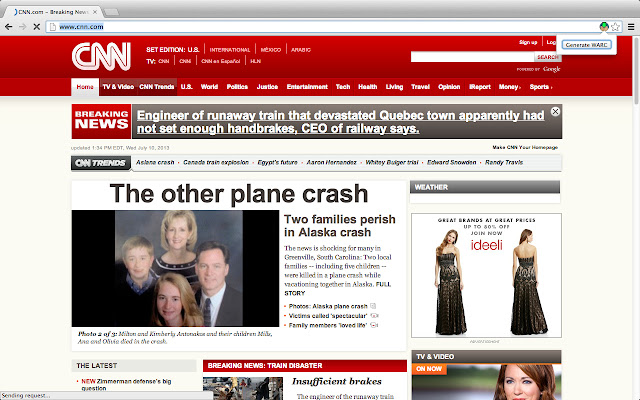The image size is (640, 400).
Task: Click the page vertical scrollbar
Action: [636, 69]
